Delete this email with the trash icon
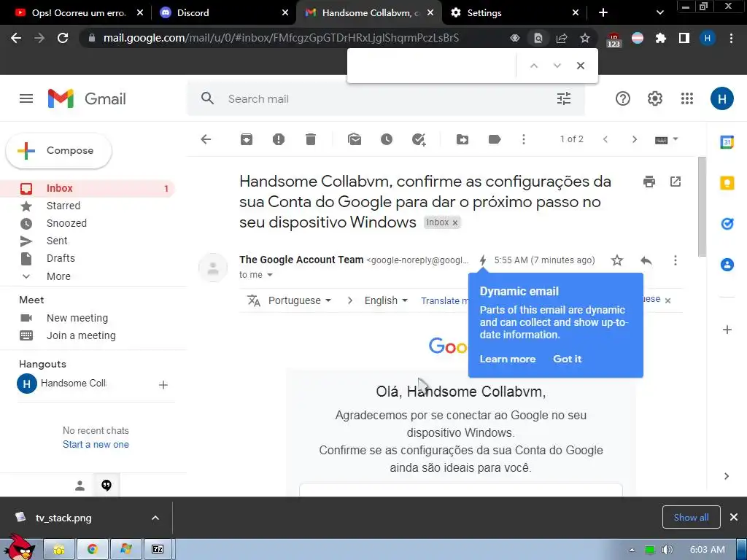 pyautogui.click(x=311, y=139)
